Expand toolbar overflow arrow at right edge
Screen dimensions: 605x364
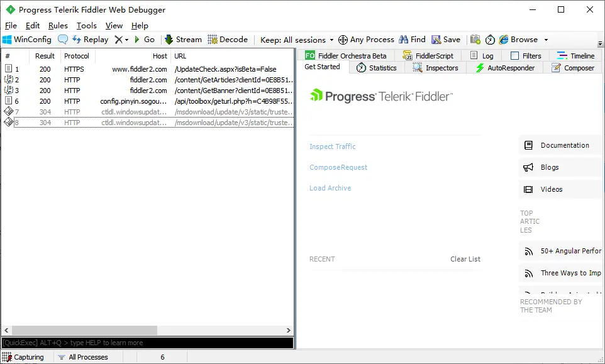(x=600, y=43)
